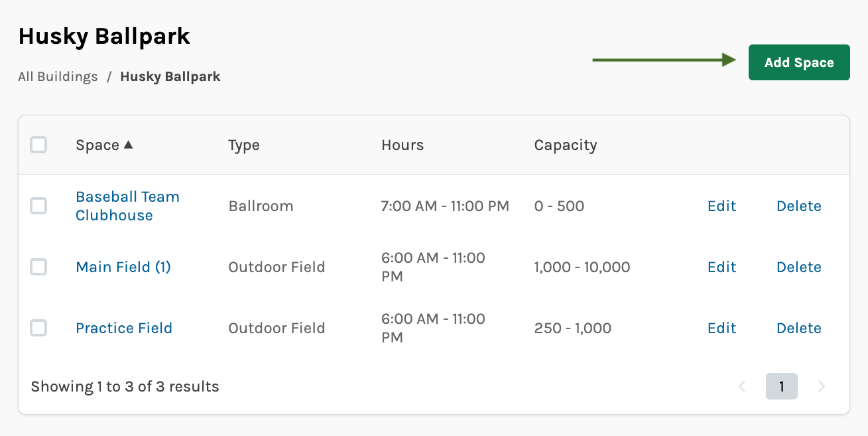Image resolution: width=868 pixels, height=436 pixels.
Task: Check the Baseball Team Clubhouse row checkbox
Action: (38, 206)
